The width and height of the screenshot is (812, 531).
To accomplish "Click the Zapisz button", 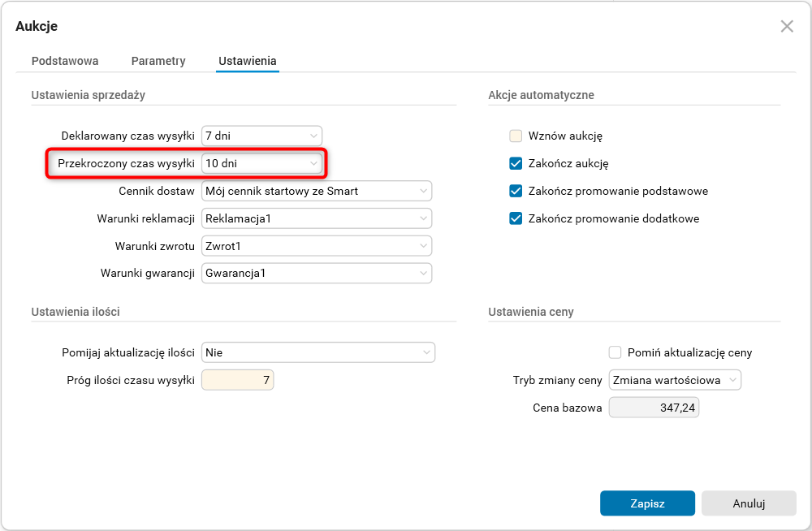I will click(647, 503).
